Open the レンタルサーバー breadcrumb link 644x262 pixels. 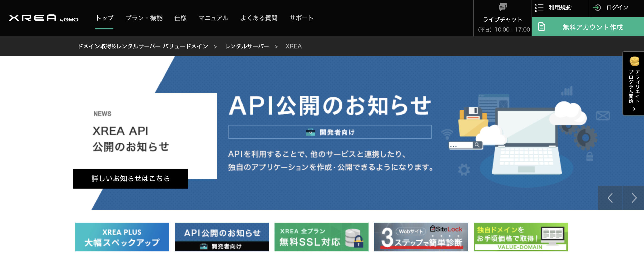pos(247,46)
